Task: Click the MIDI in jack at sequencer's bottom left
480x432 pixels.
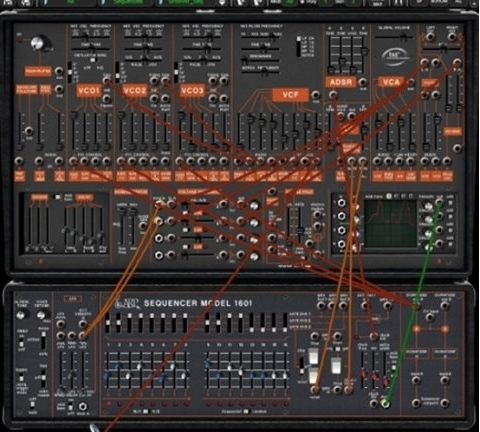Action: click(x=83, y=406)
